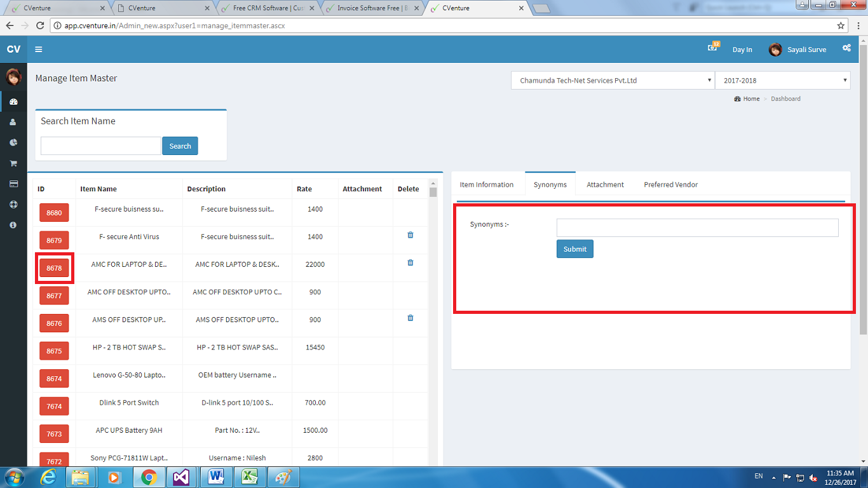Click the item table scrollbar thumb
Image resolution: width=868 pixels, height=488 pixels.
pyautogui.click(x=433, y=193)
